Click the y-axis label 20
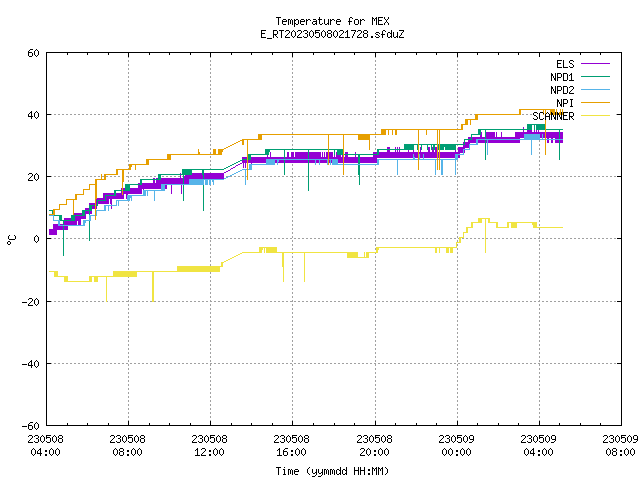This screenshot has height=480, width=640. (x=33, y=177)
